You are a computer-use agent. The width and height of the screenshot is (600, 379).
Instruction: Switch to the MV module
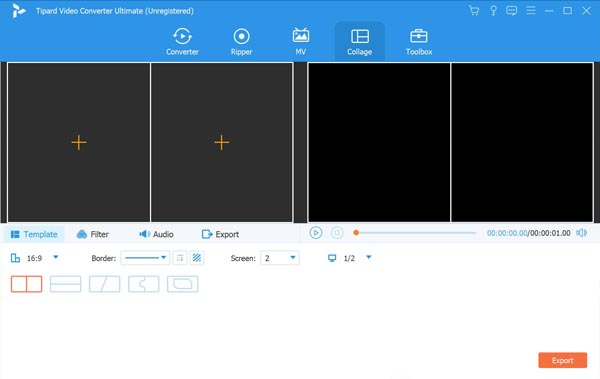[301, 42]
